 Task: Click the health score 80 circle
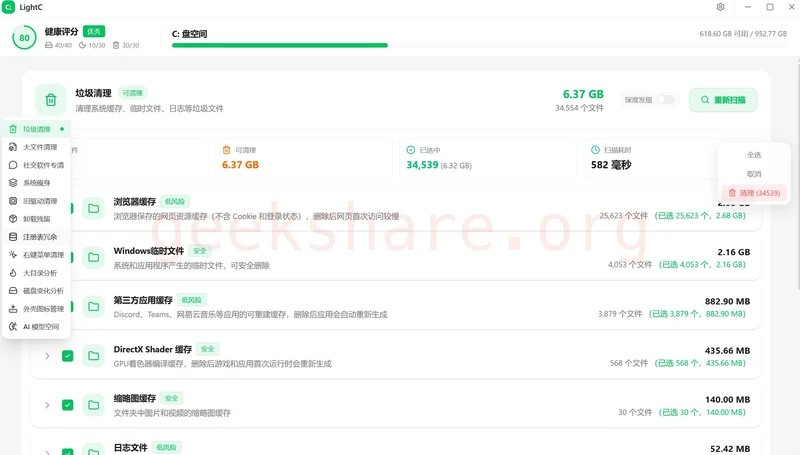tap(24, 38)
